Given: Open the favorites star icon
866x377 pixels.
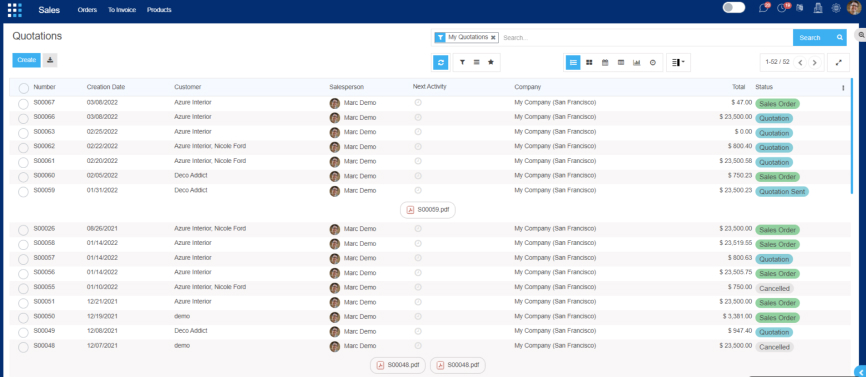Looking at the screenshot, I should tap(490, 62).
